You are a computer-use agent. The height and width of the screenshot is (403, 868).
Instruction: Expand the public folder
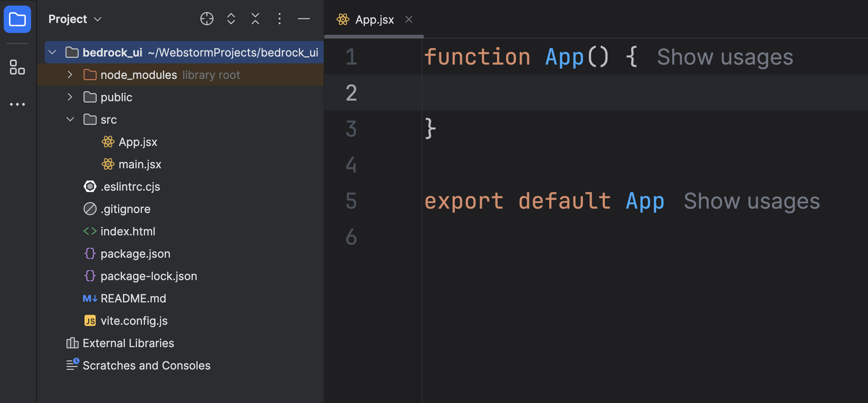pos(70,97)
